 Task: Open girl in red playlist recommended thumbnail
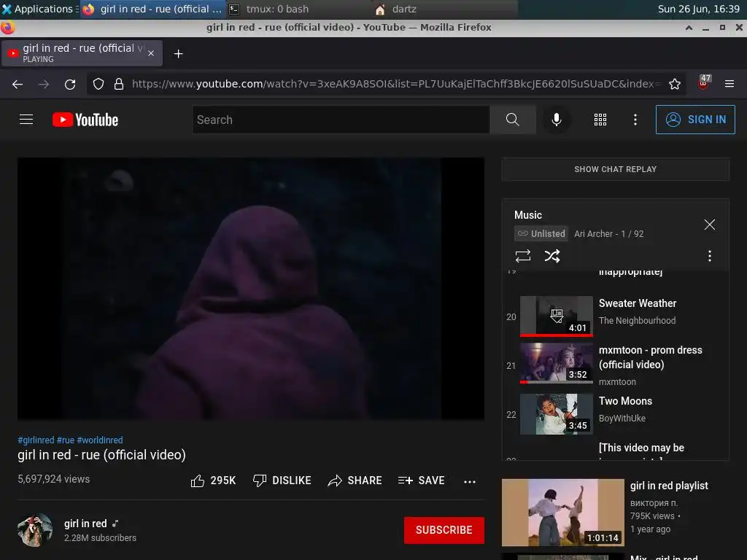coord(562,513)
